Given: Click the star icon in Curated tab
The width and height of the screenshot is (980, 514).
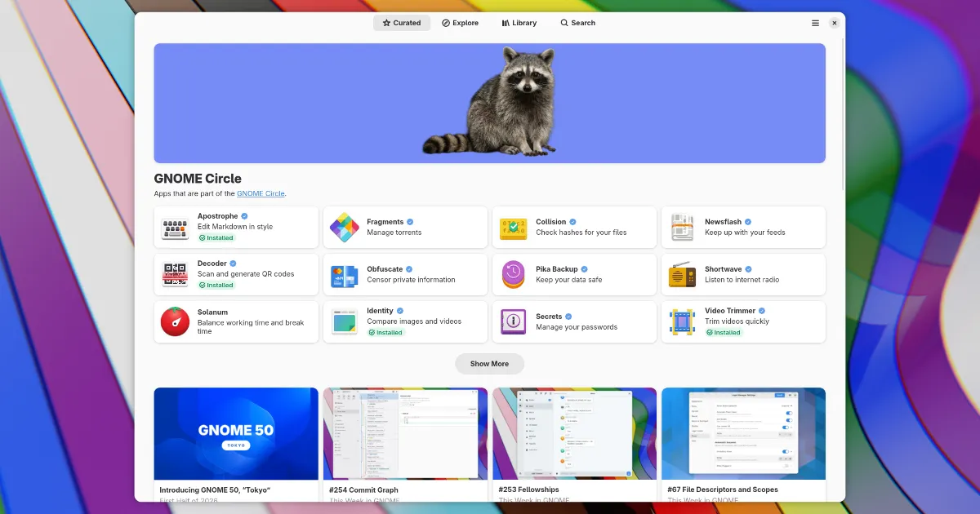Looking at the screenshot, I should [386, 23].
